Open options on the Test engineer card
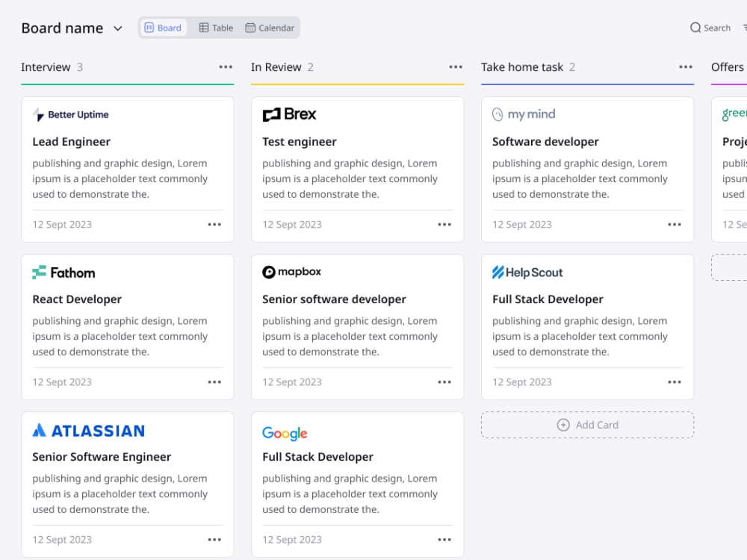This screenshot has width=747, height=560. [x=444, y=224]
